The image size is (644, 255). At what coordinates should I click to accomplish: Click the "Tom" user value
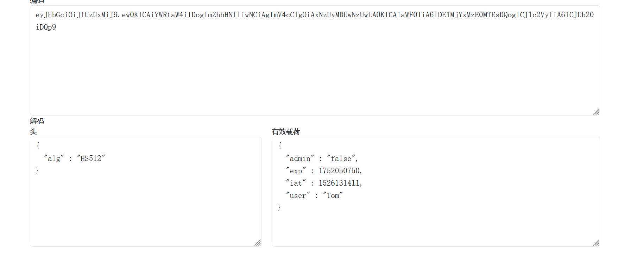click(x=333, y=195)
